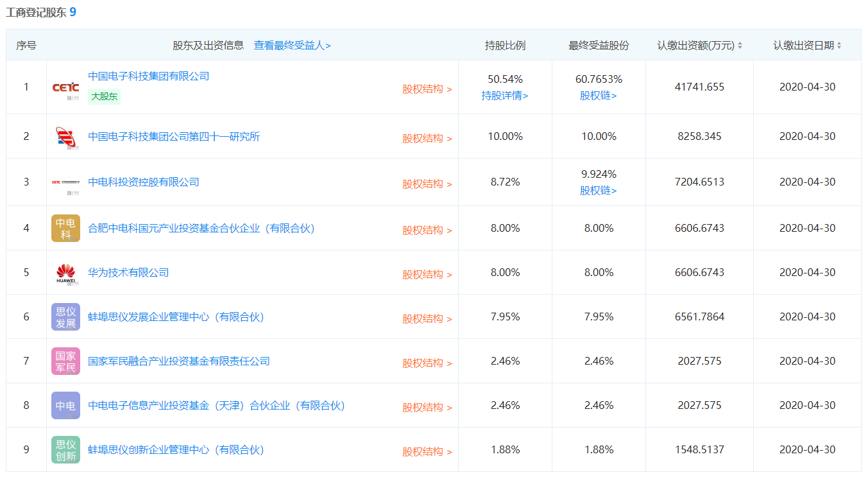
Task: Click the CETC logo of 中国电子科技集团有限公司
Action: click(x=65, y=87)
